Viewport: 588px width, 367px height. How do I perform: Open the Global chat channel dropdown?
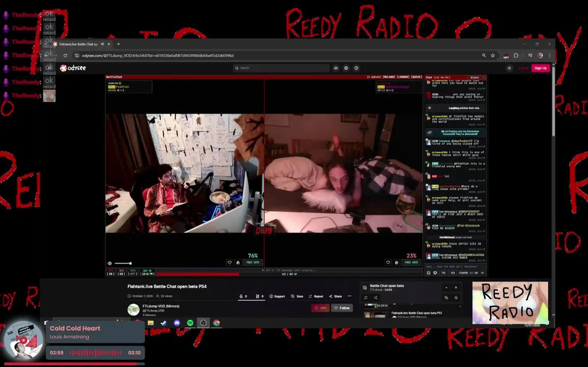(477, 77)
